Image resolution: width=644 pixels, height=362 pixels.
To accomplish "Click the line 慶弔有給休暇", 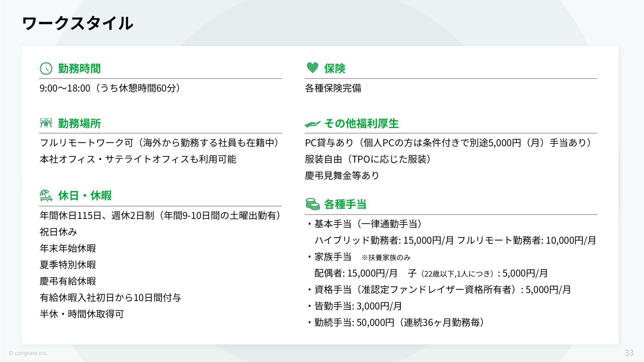I will pyautogui.click(x=68, y=281).
